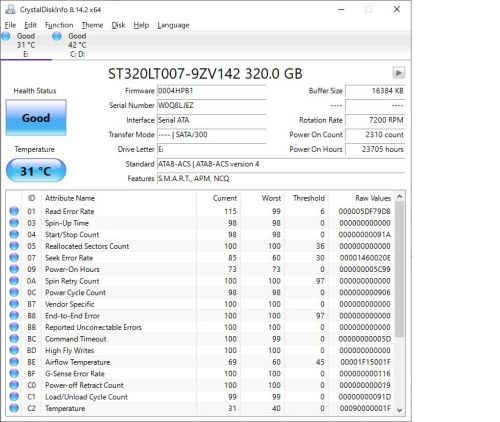
Task: Click status dot for Power Cycle Count
Action: pos(14,292)
